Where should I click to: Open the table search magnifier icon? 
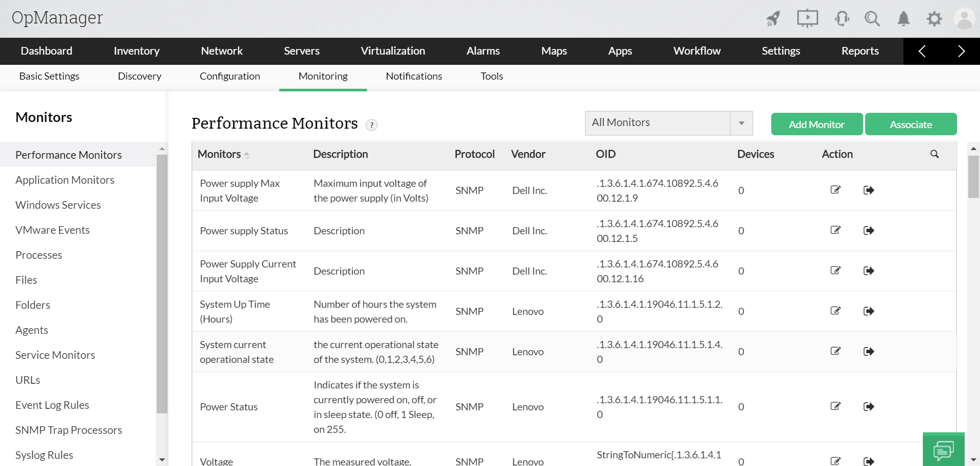tap(935, 154)
